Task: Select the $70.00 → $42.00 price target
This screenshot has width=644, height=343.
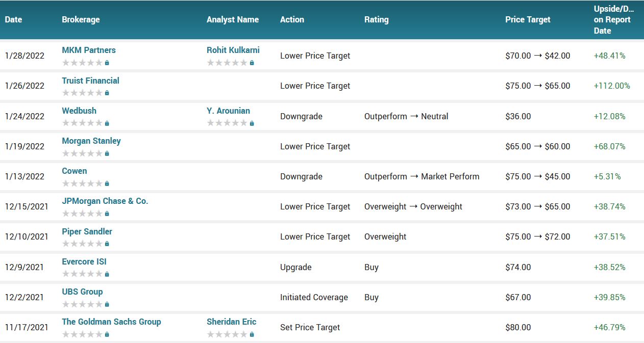Action: click(x=538, y=56)
